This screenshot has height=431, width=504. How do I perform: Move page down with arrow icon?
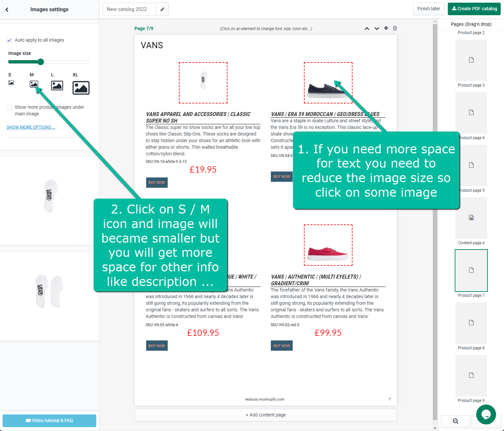[x=377, y=28]
